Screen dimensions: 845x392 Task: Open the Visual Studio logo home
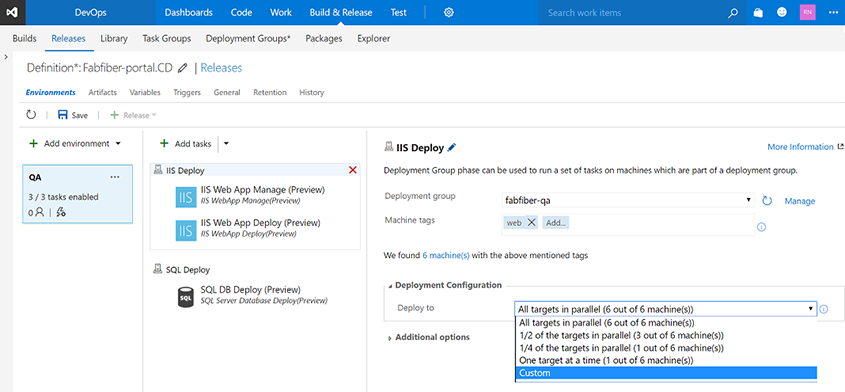(12, 12)
